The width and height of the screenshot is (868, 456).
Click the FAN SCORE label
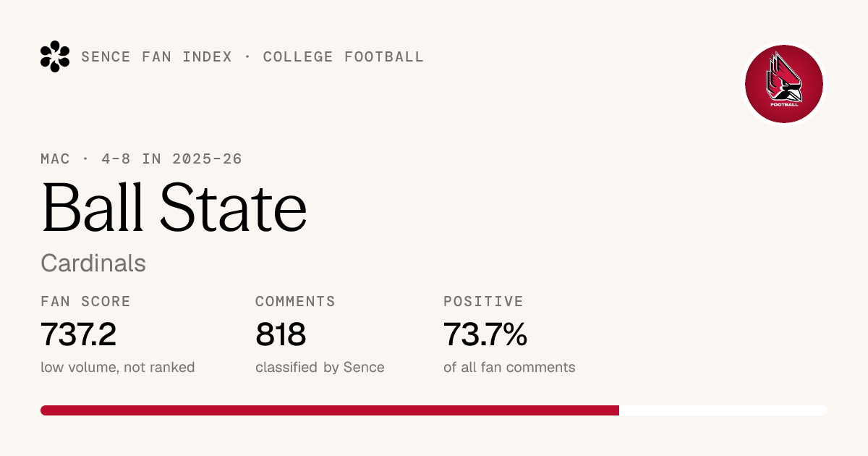pos(85,301)
